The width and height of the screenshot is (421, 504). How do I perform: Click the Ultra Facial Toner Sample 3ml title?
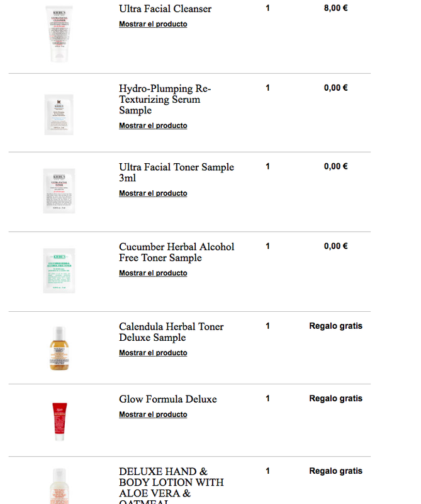(x=176, y=172)
